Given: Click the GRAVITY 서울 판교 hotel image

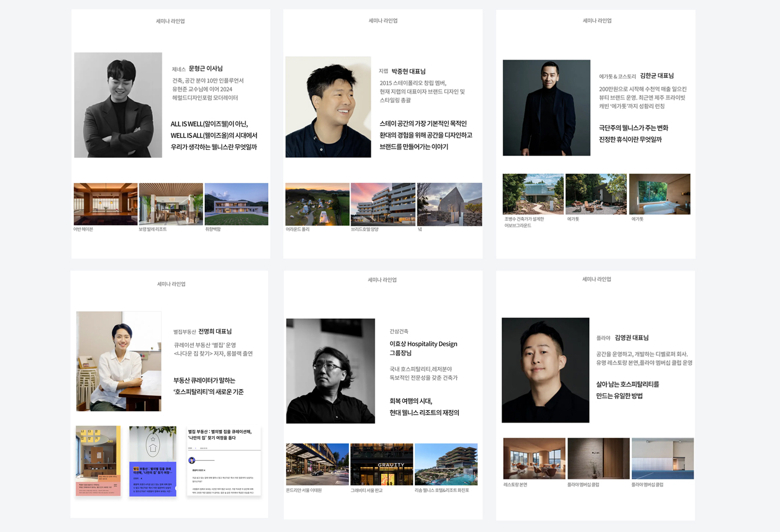Looking at the screenshot, I should click(x=381, y=464).
